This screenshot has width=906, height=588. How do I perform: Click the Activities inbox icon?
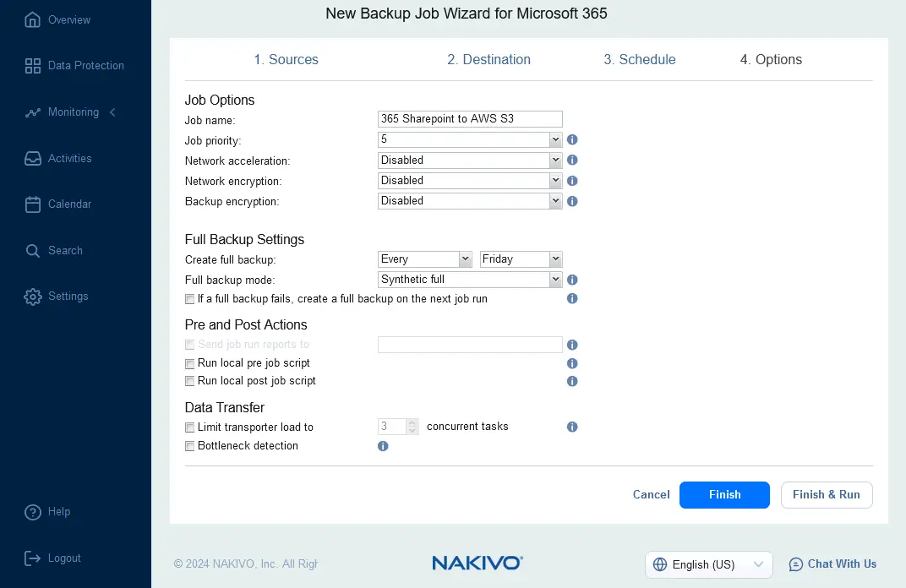32,158
